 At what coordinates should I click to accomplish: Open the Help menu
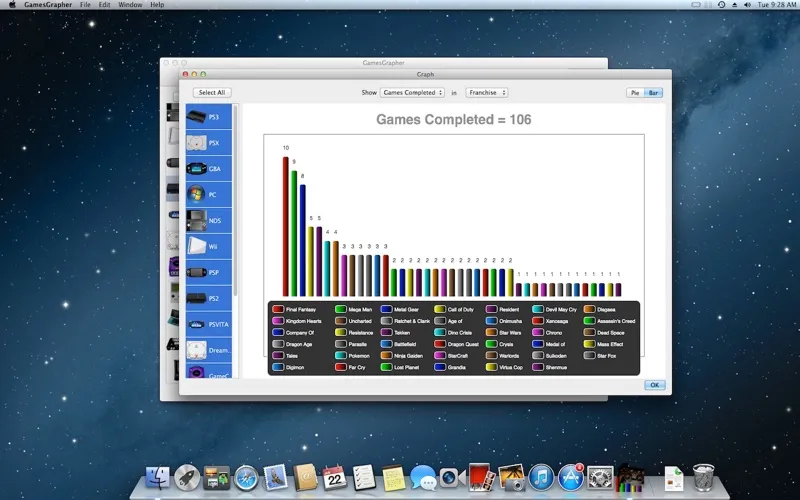pos(157,5)
